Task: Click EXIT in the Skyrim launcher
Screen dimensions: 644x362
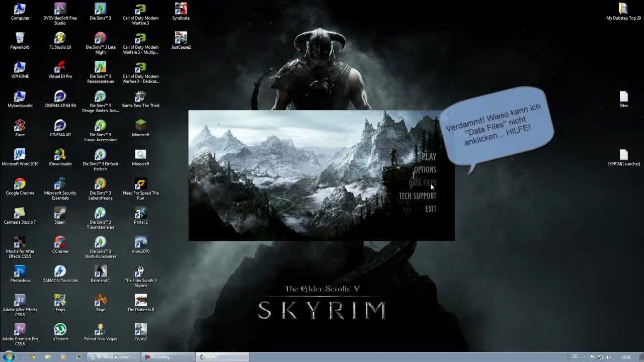Action: pyautogui.click(x=431, y=209)
